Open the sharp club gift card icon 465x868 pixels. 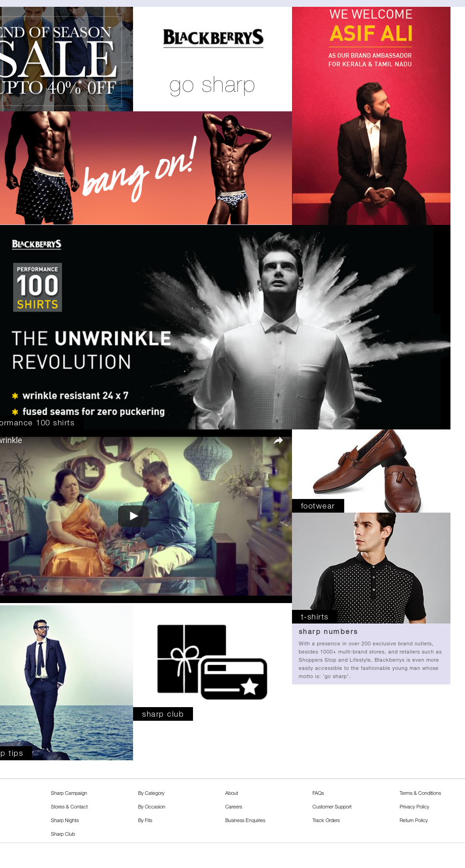click(212, 662)
